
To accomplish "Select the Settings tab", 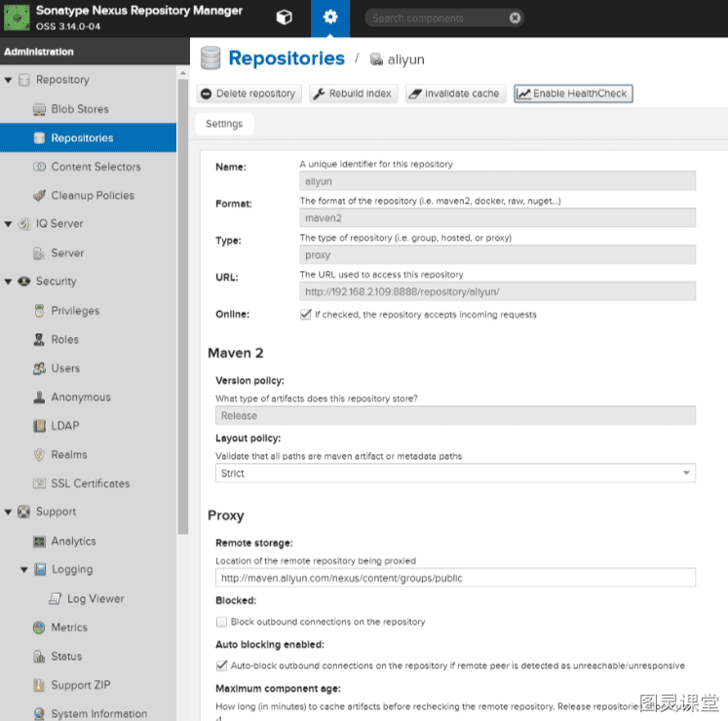I will click(224, 124).
